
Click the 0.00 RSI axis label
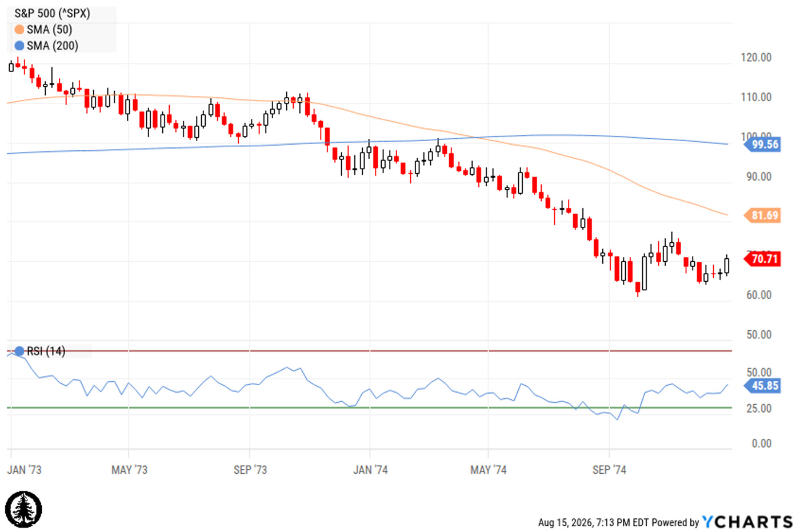tap(762, 443)
